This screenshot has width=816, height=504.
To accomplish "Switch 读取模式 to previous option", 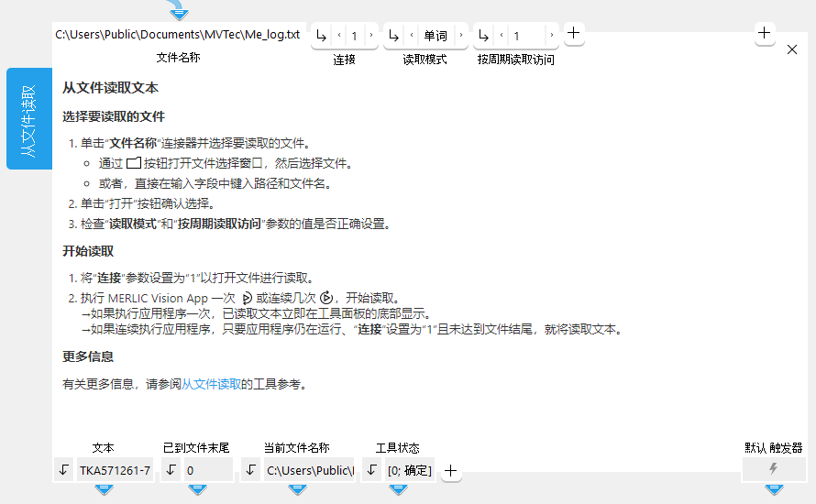I will point(412,36).
